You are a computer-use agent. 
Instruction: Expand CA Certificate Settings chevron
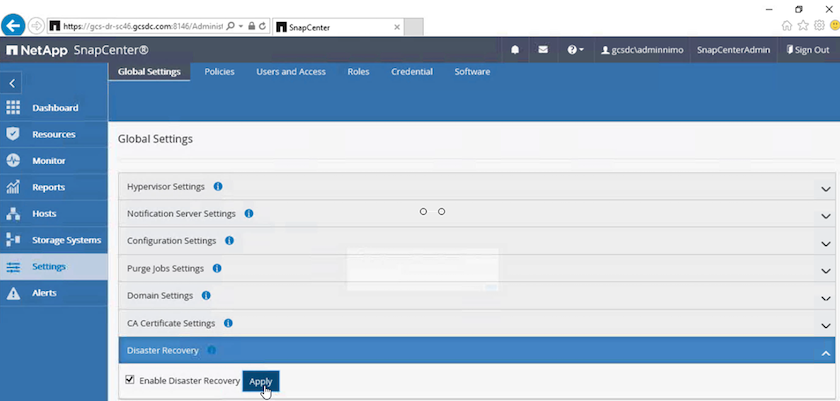pyautogui.click(x=826, y=326)
